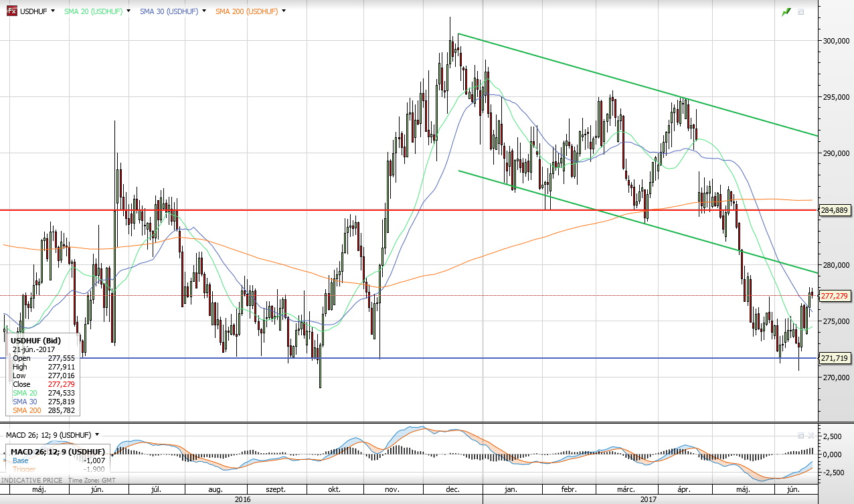Image resolution: width=854 pixels, height=504 pixels.
Task: Click the 2016 year label on time axis
Action: (242, 499)
